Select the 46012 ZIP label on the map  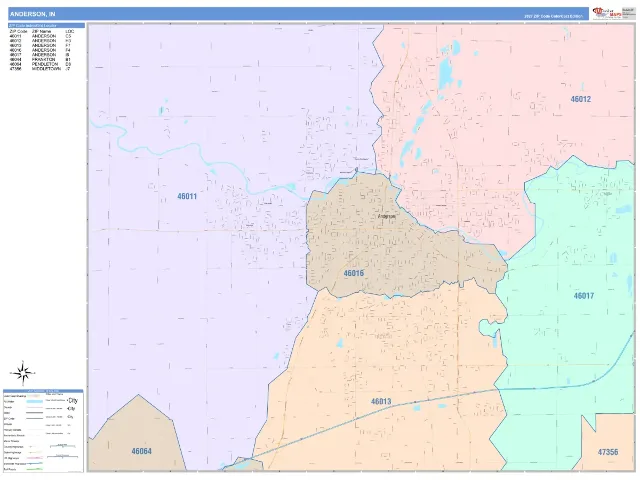[x=580, y=99]
